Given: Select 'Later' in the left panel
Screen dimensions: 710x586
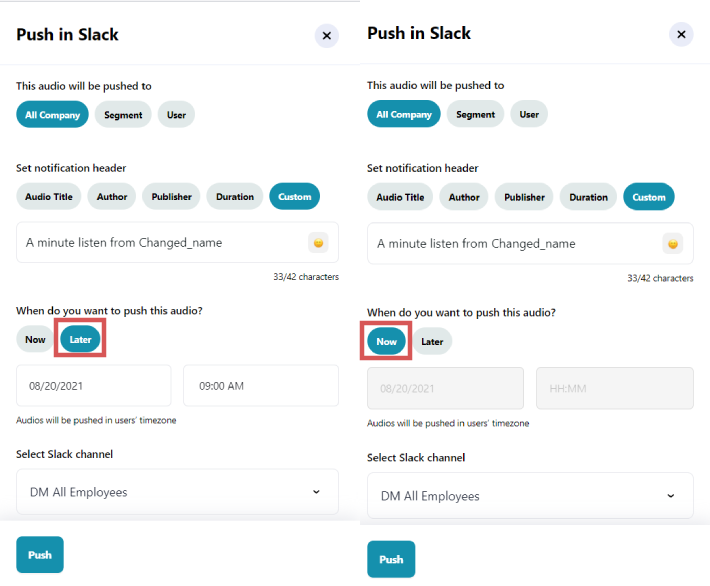Looking at the screenshot, I should pyautogui.click(x=81, y=340).
